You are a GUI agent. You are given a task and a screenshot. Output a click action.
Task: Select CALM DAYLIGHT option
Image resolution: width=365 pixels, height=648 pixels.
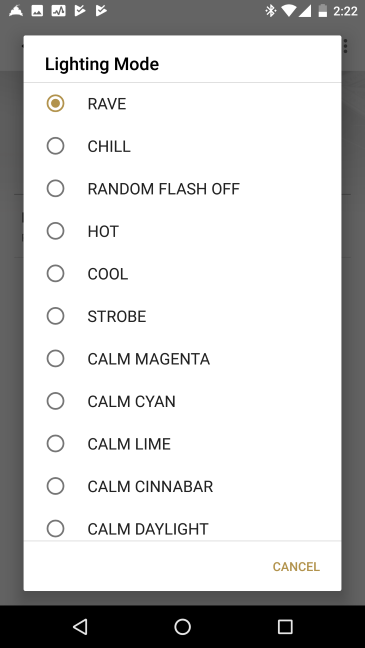182,524
